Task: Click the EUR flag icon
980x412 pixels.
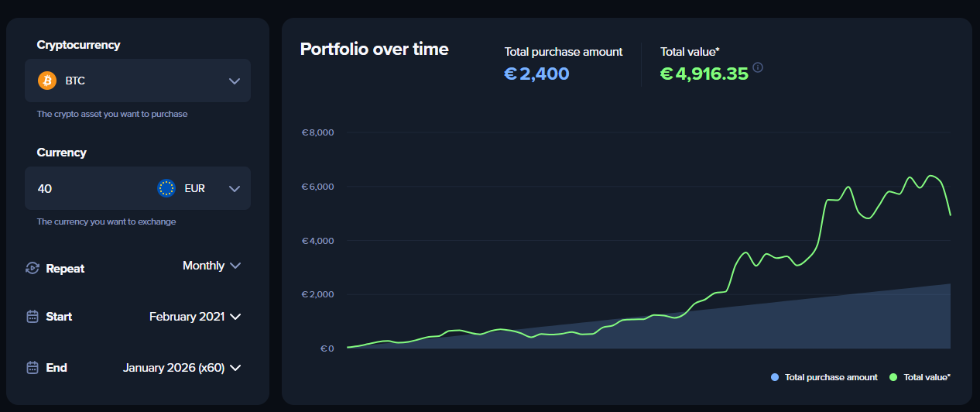Action: coord(166,188)
